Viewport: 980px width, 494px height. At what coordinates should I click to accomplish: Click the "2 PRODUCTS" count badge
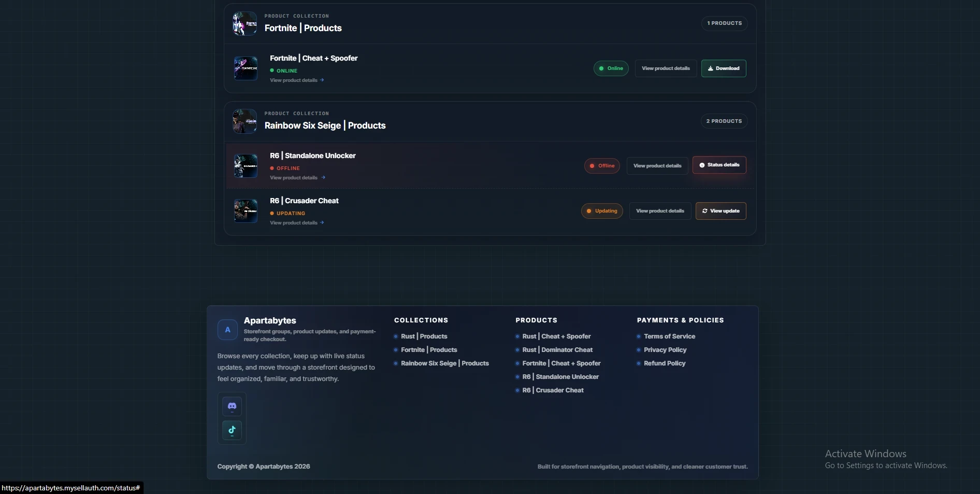click(724, 121)
